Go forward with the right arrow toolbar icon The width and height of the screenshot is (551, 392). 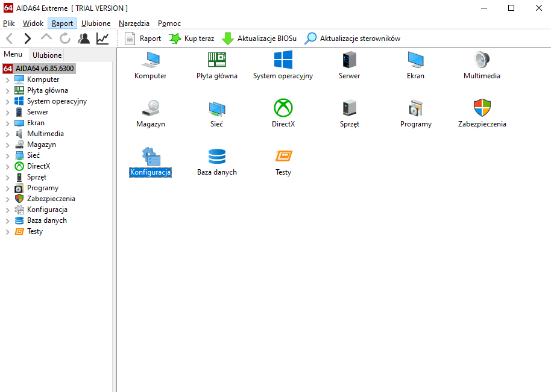pos(27,39)
